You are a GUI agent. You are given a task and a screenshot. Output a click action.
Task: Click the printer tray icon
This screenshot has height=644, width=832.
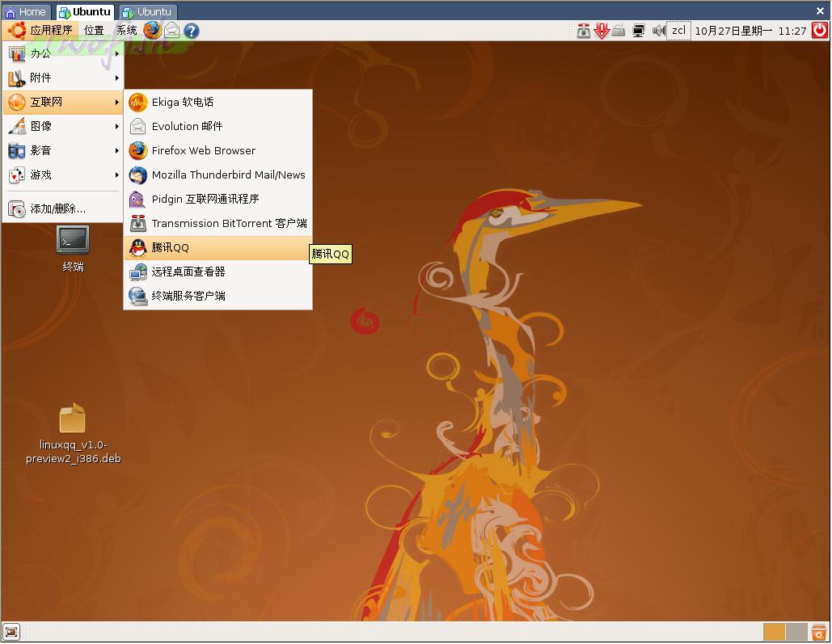tap(619, 31)
